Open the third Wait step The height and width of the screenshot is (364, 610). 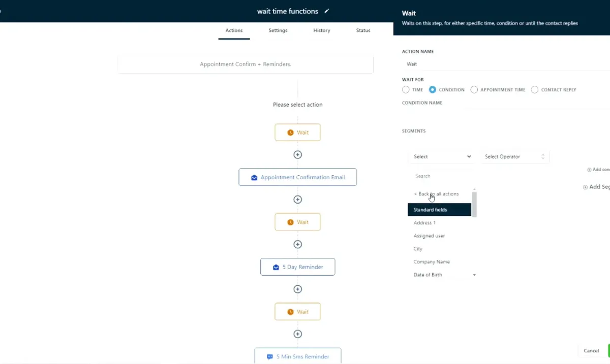298,312
